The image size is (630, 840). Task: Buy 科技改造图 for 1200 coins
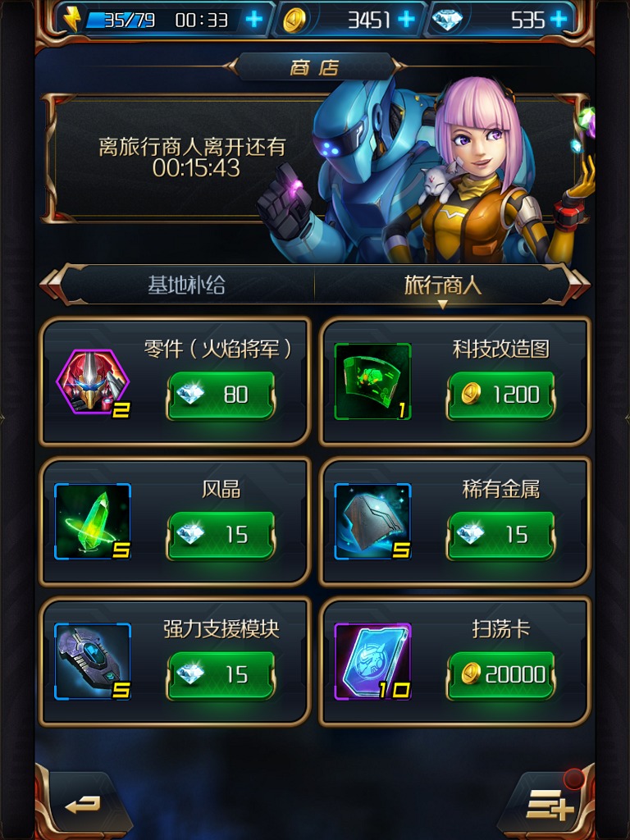[x=501, y=395]
